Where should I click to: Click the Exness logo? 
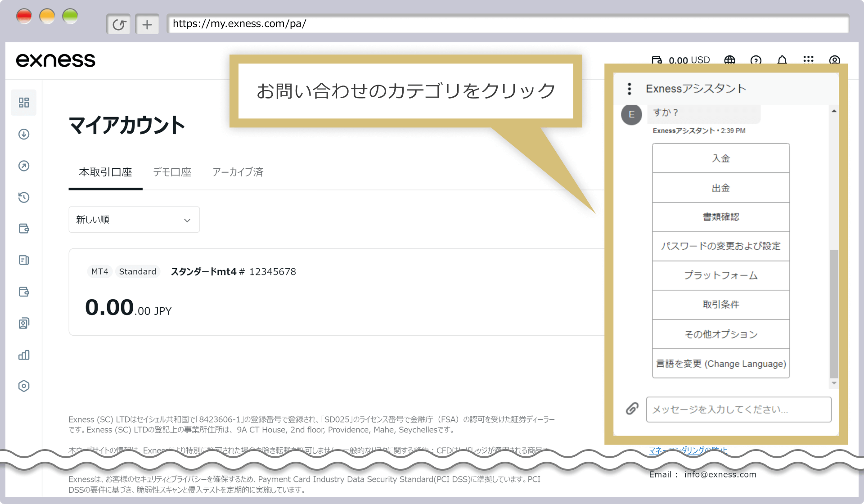point(56,60)
